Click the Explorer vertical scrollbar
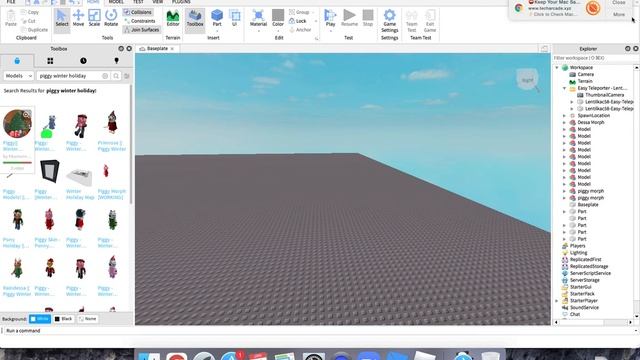The width and height of the screenshot is (640, 360). point(636,191)
